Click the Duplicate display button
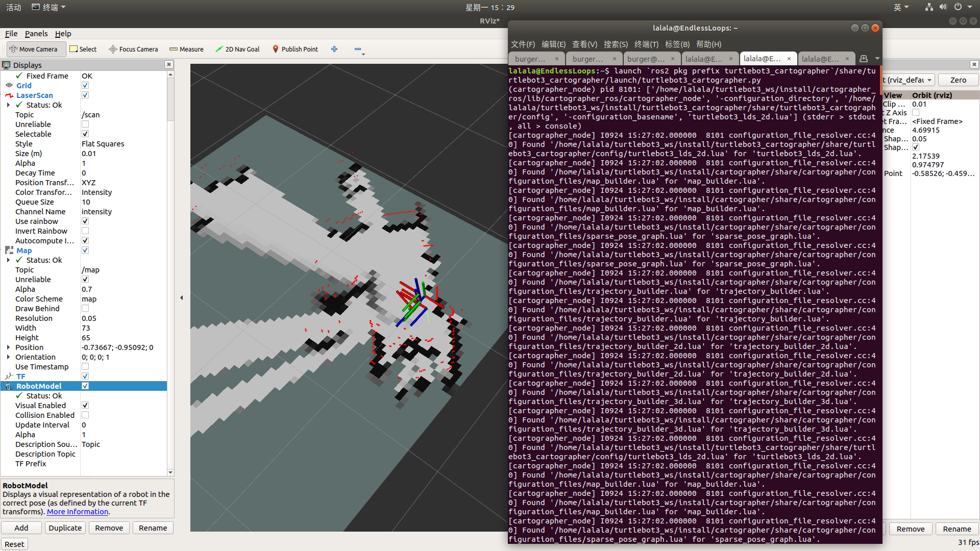This screenshot has width=980, height=551. click(65, 528)
